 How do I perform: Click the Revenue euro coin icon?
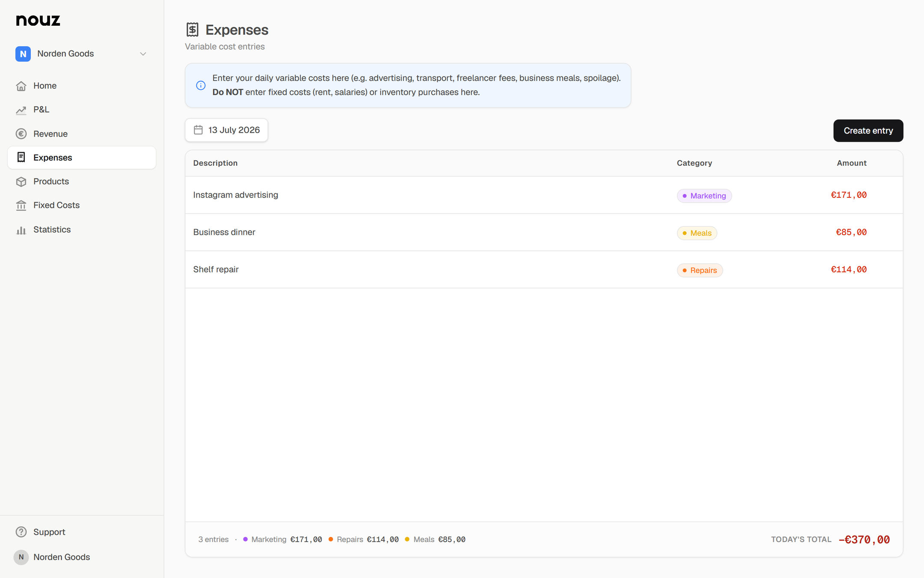point(21,134)
